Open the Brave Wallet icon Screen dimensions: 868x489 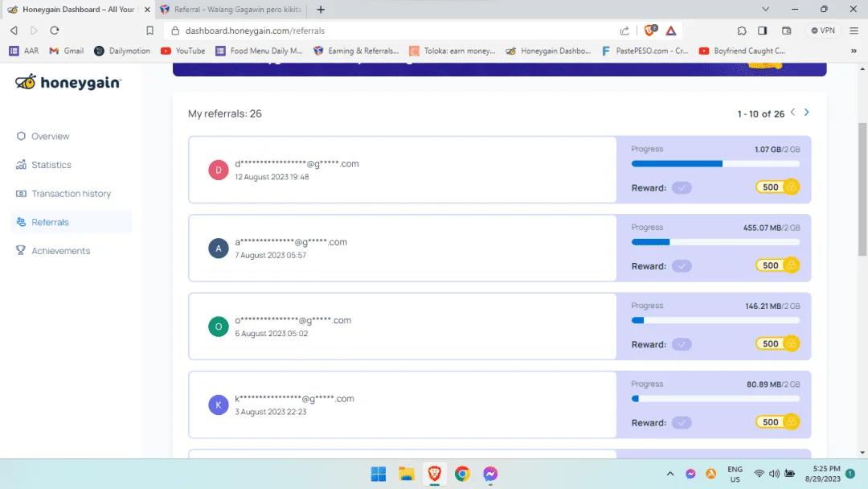point(786,31)
